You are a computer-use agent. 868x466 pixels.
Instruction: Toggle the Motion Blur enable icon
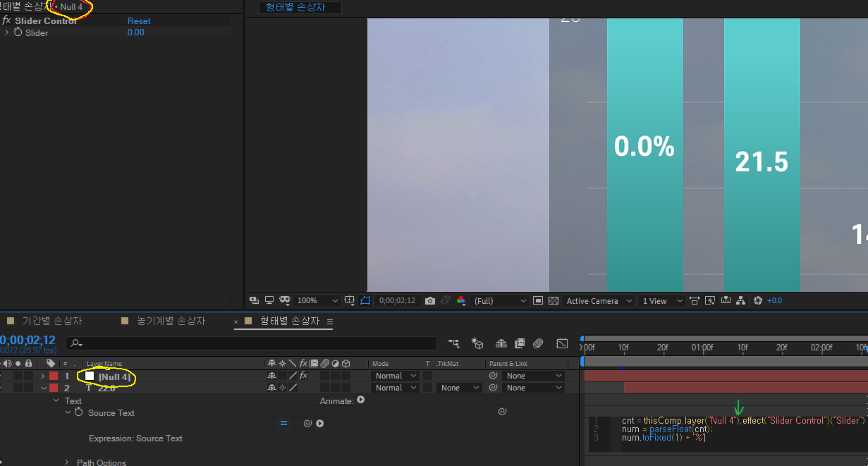(538, 343)
